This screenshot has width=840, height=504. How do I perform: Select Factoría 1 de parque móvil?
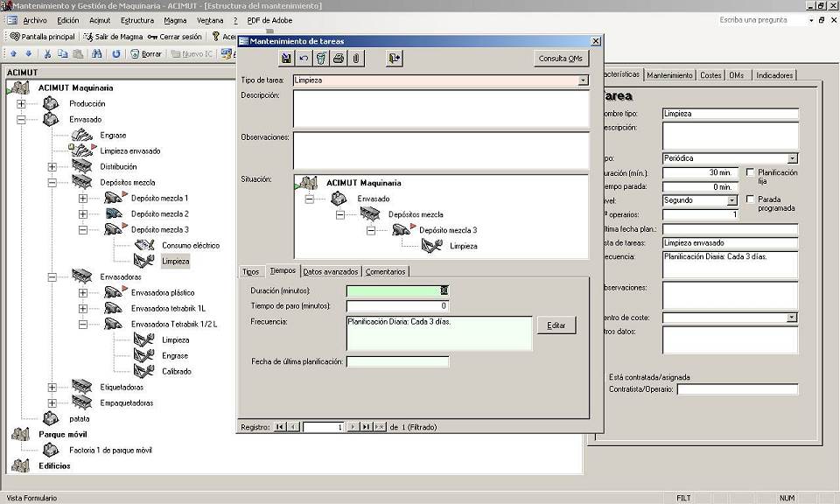[110, 450]
